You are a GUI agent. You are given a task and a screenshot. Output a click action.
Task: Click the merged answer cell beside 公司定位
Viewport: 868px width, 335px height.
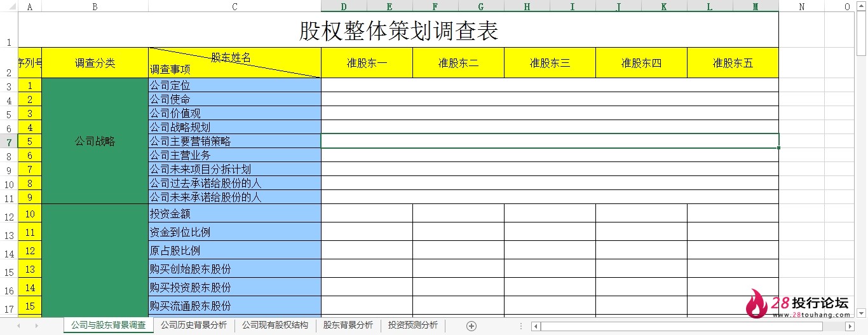click(x=550, y=85)
